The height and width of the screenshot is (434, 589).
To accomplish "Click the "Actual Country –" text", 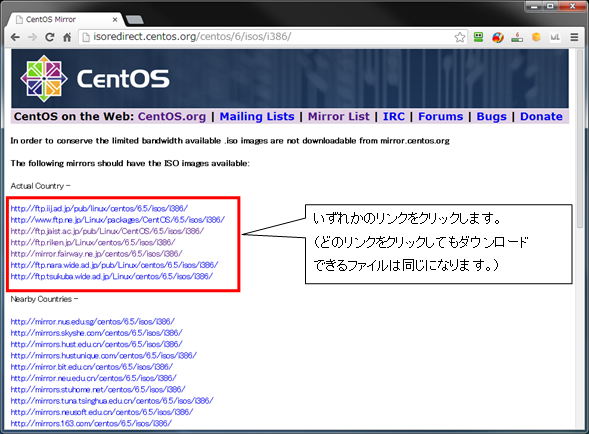I will tap(41, 186).
